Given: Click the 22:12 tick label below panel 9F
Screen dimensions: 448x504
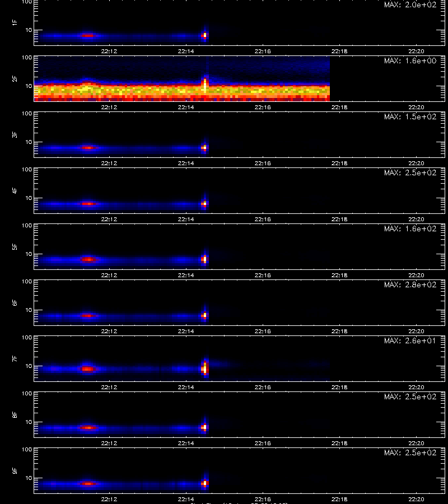Looking at the screenshot, I should tap(109, 499).
